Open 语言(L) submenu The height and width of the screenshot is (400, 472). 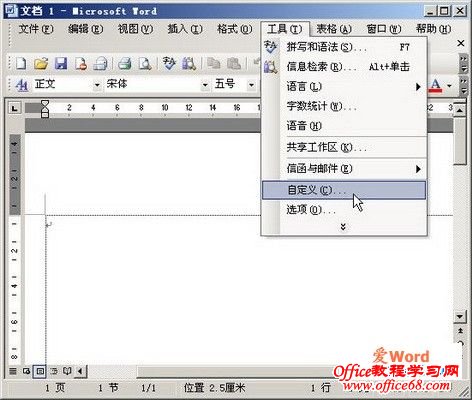pyautogui.click(x=344, y=87)
